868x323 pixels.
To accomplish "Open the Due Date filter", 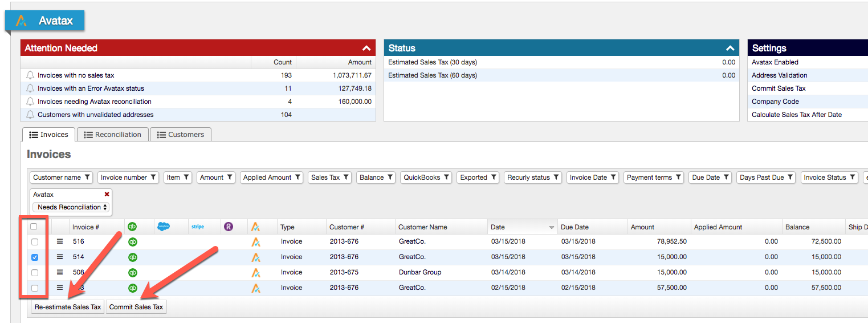I will tap(710, 177).
